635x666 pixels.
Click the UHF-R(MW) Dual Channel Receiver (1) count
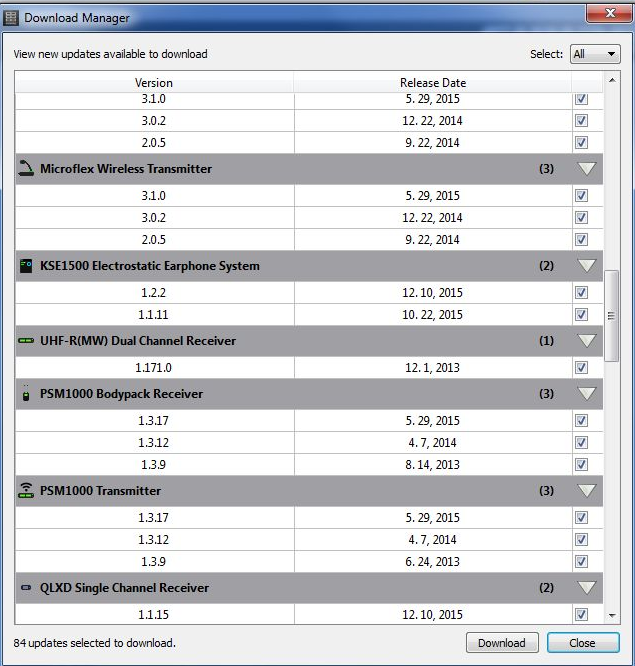546,341
